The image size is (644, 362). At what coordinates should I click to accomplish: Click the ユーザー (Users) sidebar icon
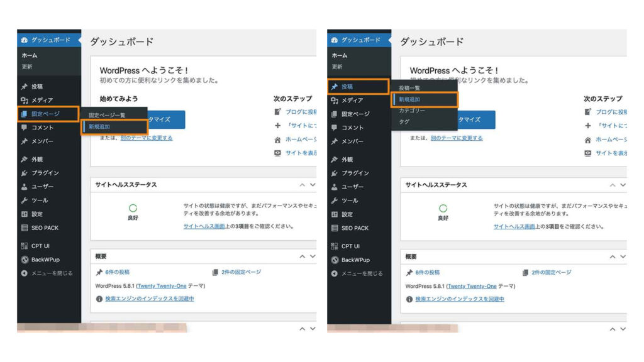point(25,187)
